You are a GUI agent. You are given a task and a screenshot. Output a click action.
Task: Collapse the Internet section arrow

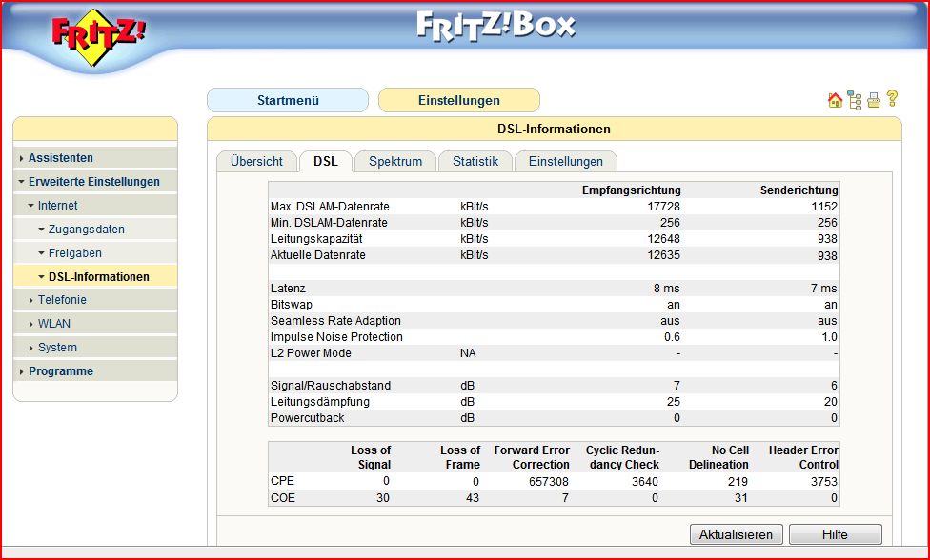pos(30,206)
